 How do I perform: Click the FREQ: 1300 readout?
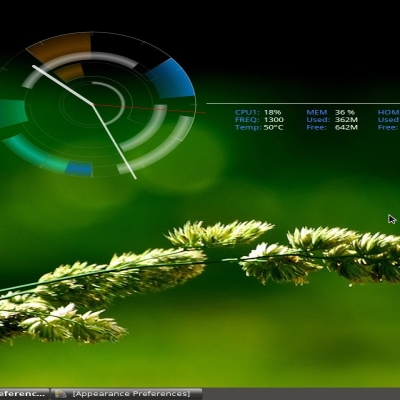(x=259, y=120)
